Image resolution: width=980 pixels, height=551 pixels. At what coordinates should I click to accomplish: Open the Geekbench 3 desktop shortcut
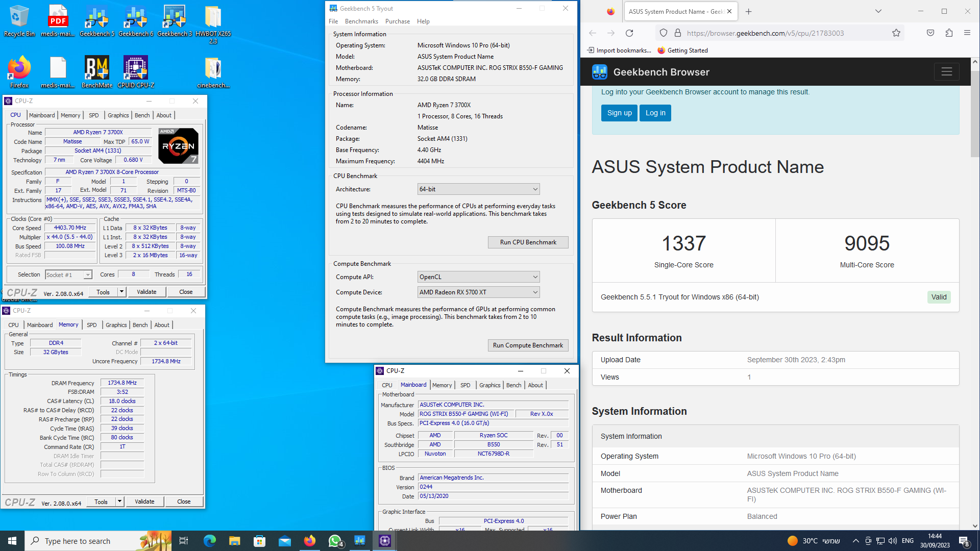(x=175, y=20)
